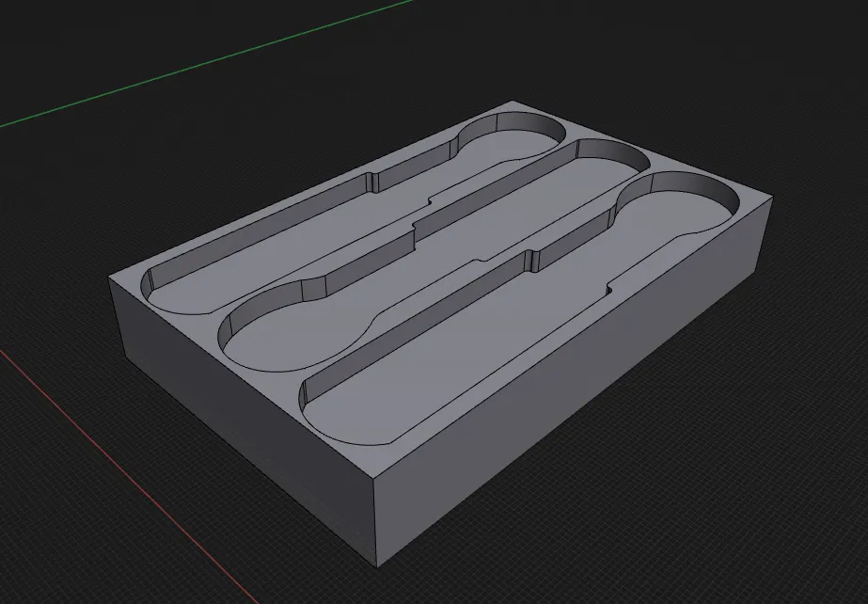Select the narrow handle end of the rearmost slot
Image resolution: width=868 pixels, height=604 pixels.
[x=188, y=287]
